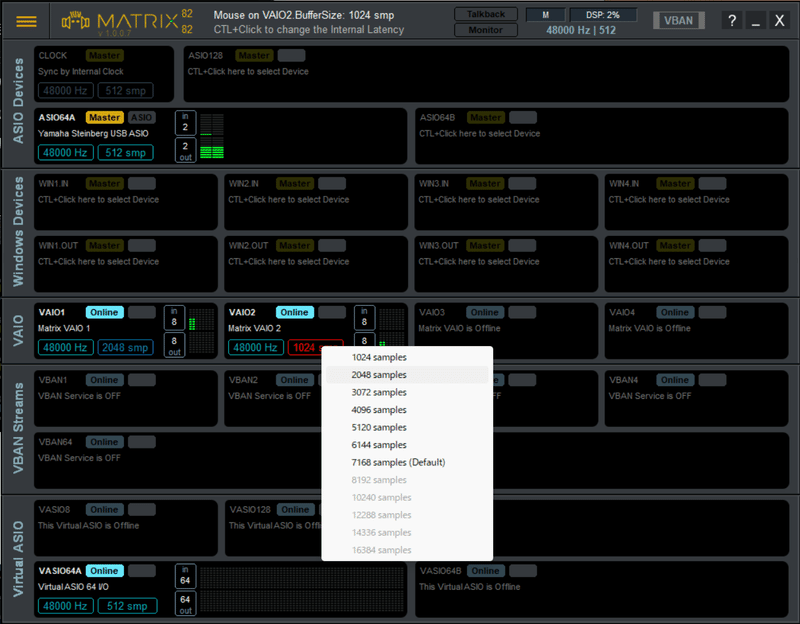
Task: Click the Talkback button
Action: 486,14
